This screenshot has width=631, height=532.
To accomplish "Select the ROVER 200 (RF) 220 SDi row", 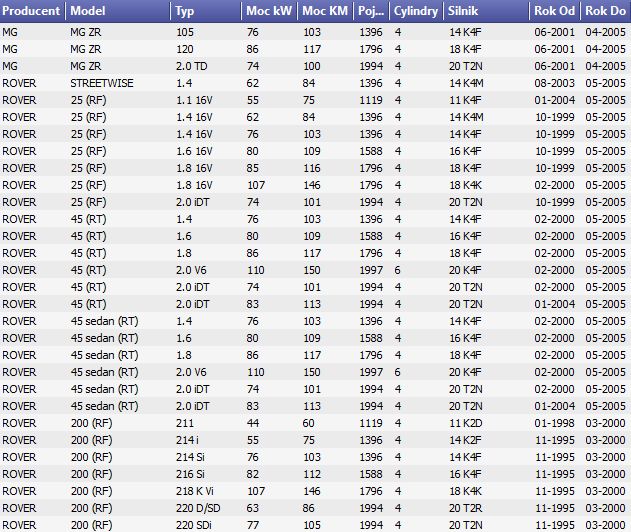I will tap(316, 524).
